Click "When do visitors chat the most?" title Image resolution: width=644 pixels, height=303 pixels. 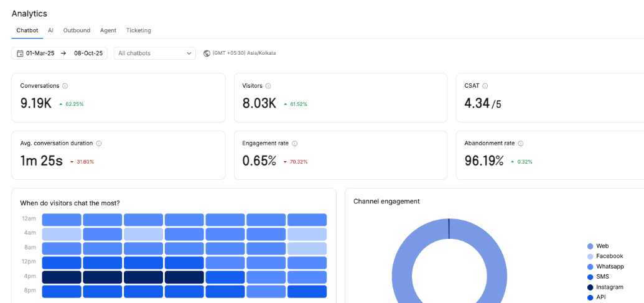70,203
